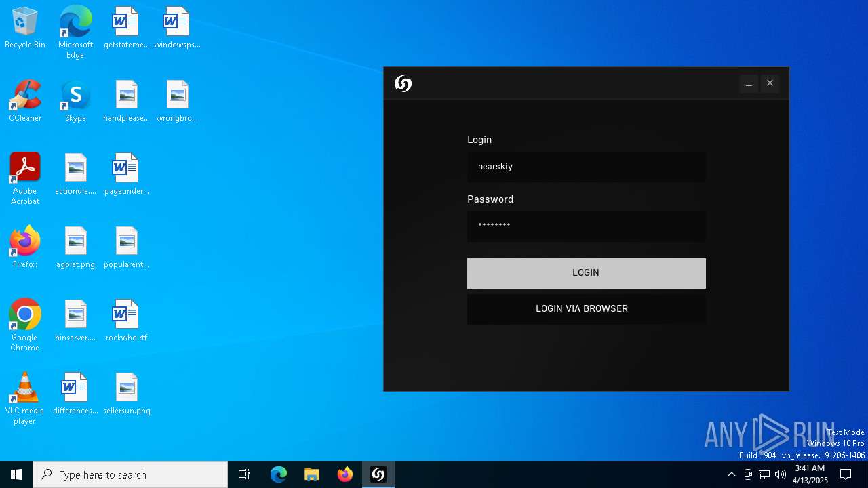Select the agolet.png file icon

[75, 248]
